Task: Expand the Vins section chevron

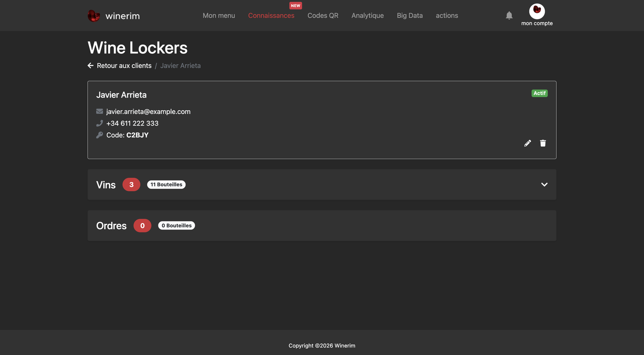Action: coord(544,184)
